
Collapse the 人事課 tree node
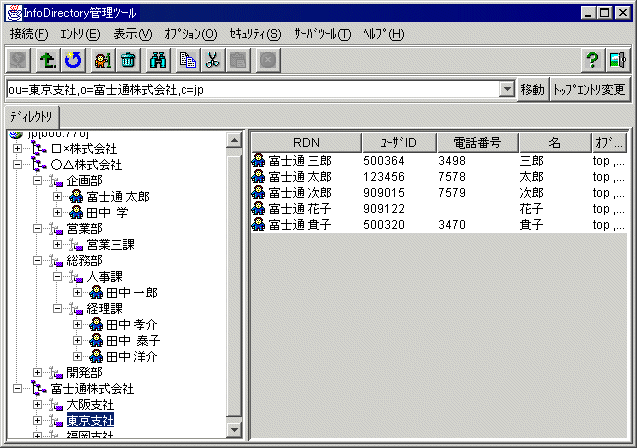(x=57, y=276)
